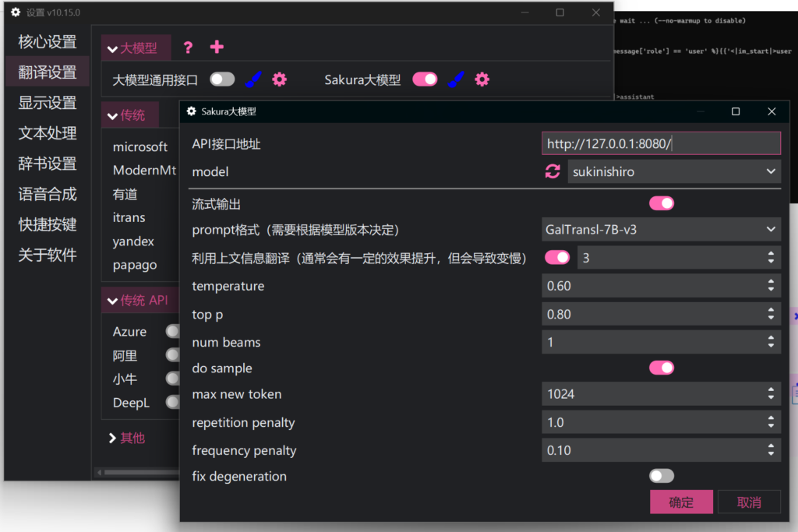Open gear settings for Sakura大模型
The width and height of the screenshot is (798, 532).
click(482, 79)
